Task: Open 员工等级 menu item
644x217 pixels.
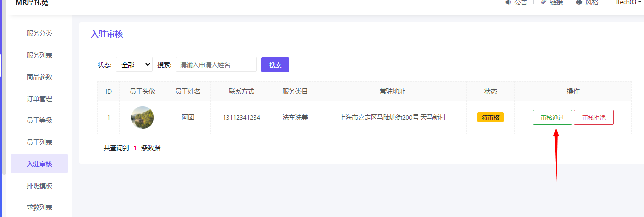Action: point(39,120)
